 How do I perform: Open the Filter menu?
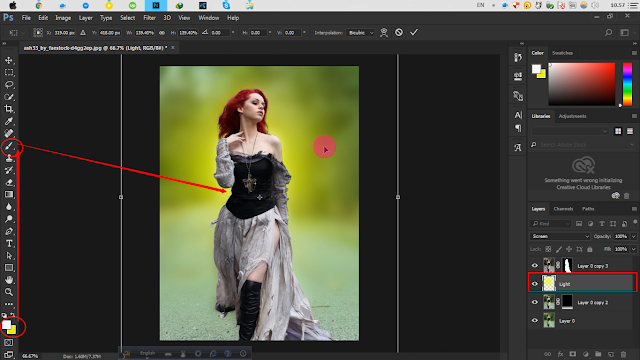[x=149, y=18]
